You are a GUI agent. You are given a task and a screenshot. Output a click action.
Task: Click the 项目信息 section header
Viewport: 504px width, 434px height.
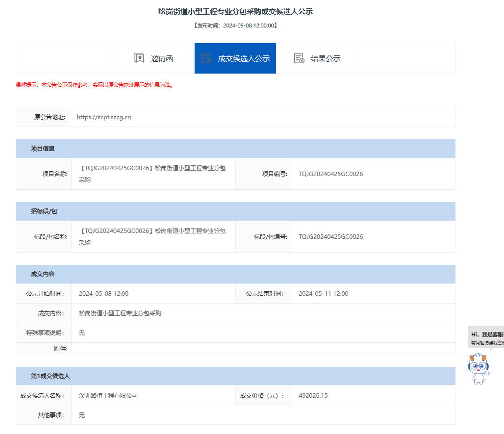pos(43,149)
